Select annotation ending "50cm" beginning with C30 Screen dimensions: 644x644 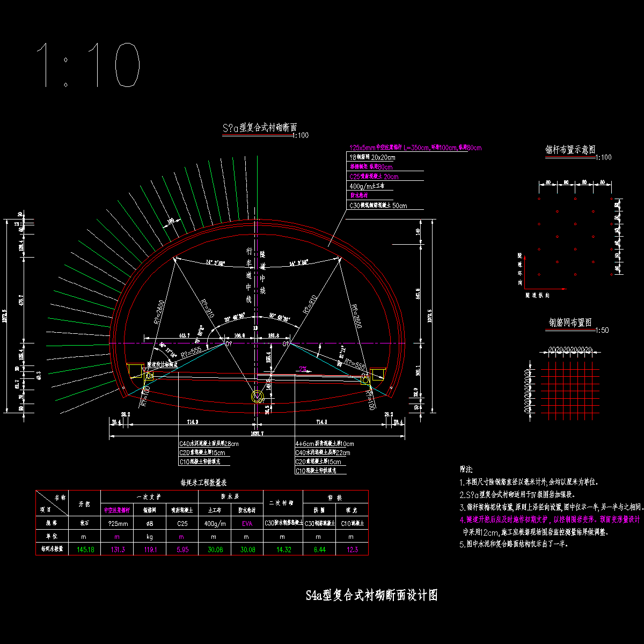378,206
